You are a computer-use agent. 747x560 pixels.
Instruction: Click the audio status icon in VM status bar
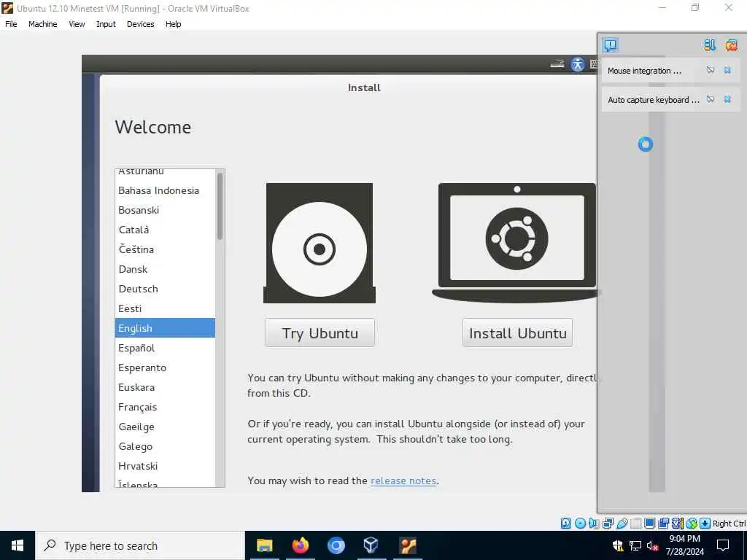point(594,524)
